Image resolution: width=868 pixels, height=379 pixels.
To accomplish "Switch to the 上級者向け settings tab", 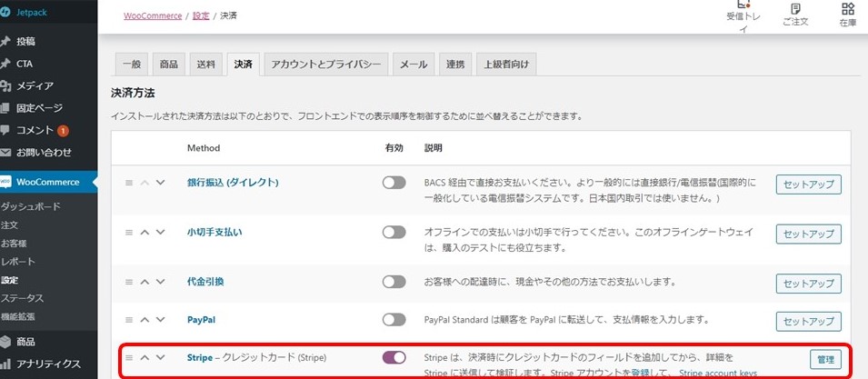I will point(506,65).
